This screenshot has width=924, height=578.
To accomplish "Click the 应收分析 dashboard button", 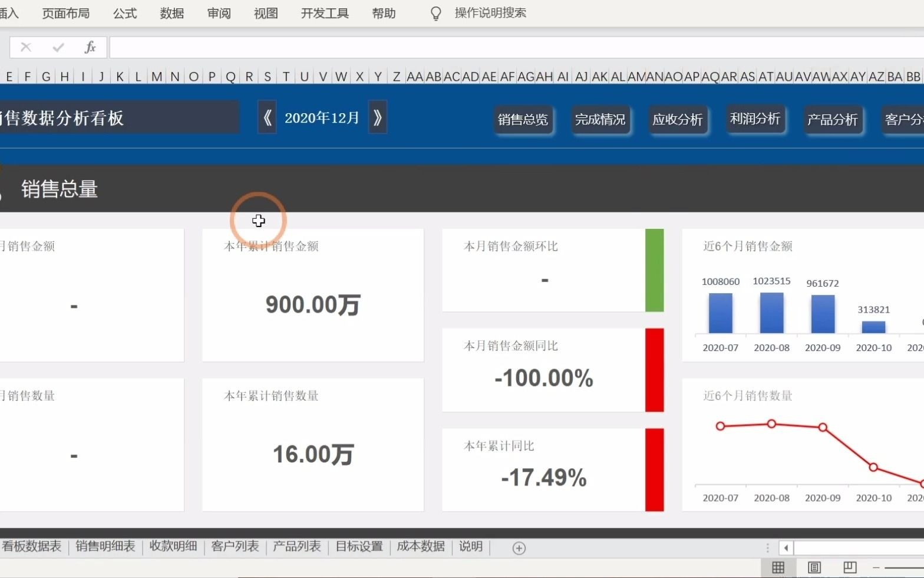I will 678,120.
